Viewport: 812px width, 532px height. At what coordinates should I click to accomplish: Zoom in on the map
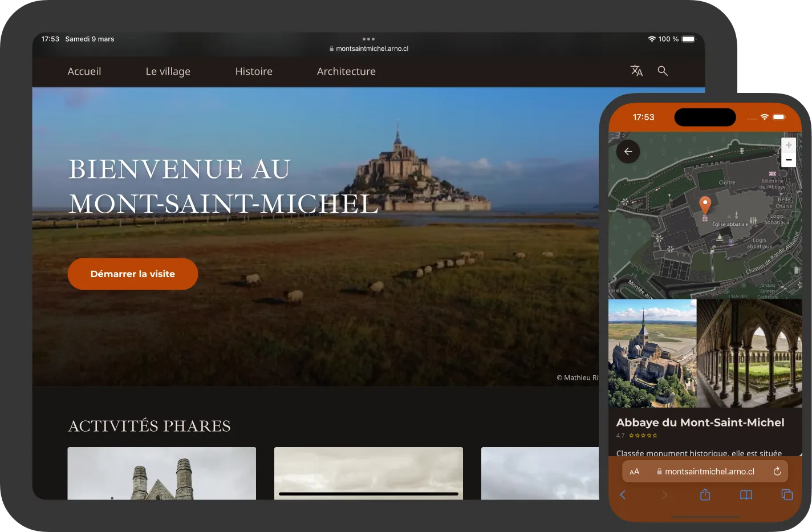click(x=788, y=145)
